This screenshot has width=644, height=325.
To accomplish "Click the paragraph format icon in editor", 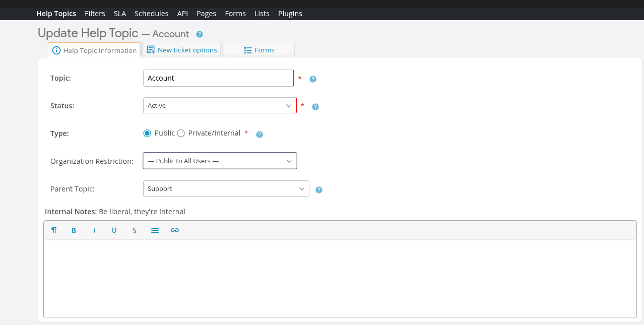I will [x=54, y=230].
